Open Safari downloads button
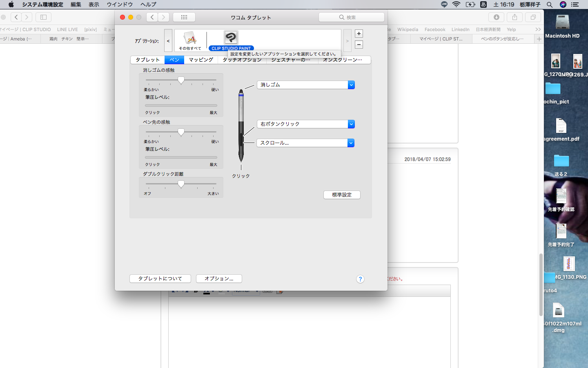Screen dimensions: 588x368 click(497, 17)
